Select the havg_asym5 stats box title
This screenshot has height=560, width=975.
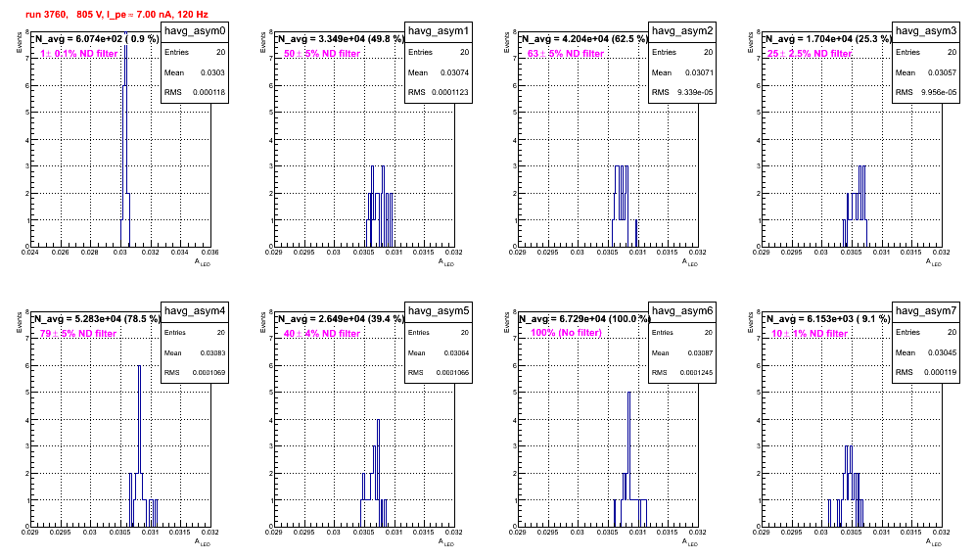[439, 311]
